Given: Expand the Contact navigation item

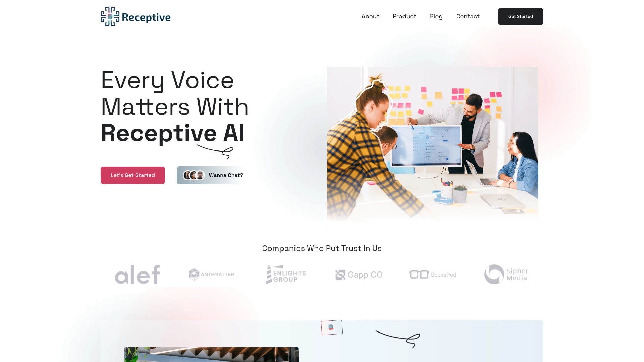Looking at the screenshot, I should [468, 16].
